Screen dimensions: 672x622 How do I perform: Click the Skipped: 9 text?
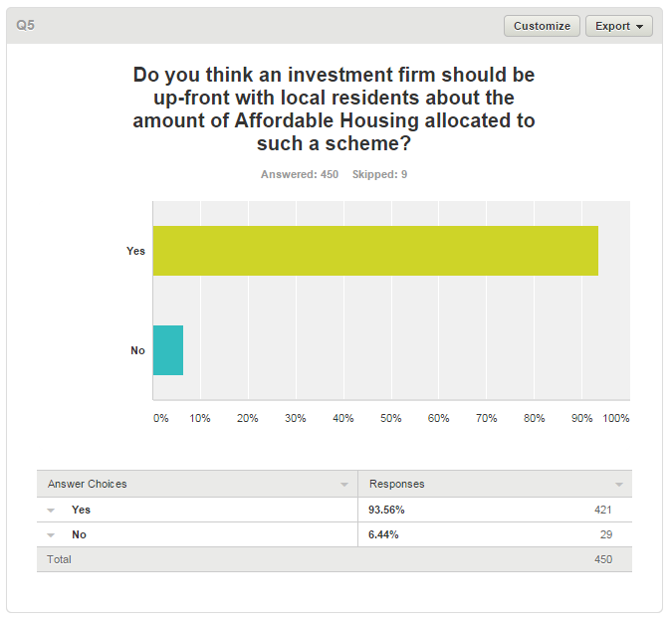click(x=379, y=174)
